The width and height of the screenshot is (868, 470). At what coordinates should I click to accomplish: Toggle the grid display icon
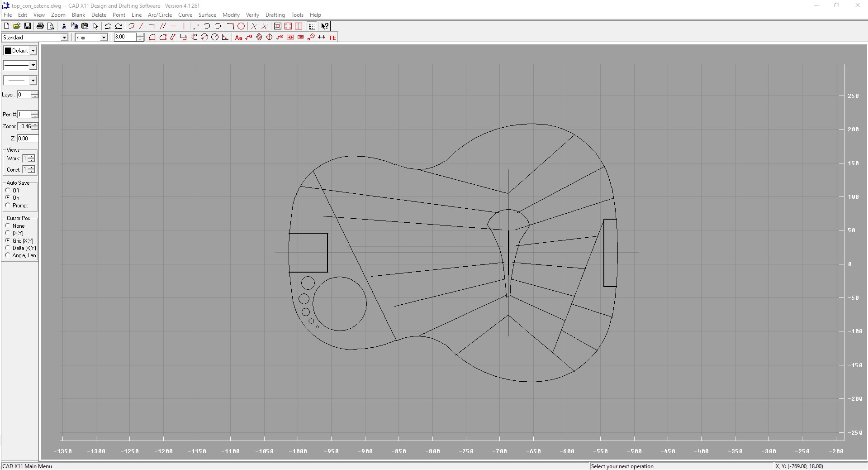[312, 26]
